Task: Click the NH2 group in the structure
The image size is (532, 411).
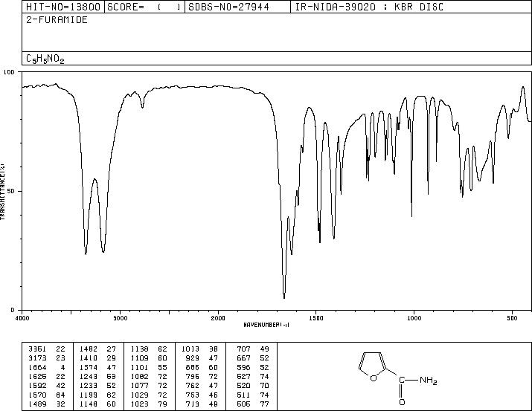Action: coord(428,381)
